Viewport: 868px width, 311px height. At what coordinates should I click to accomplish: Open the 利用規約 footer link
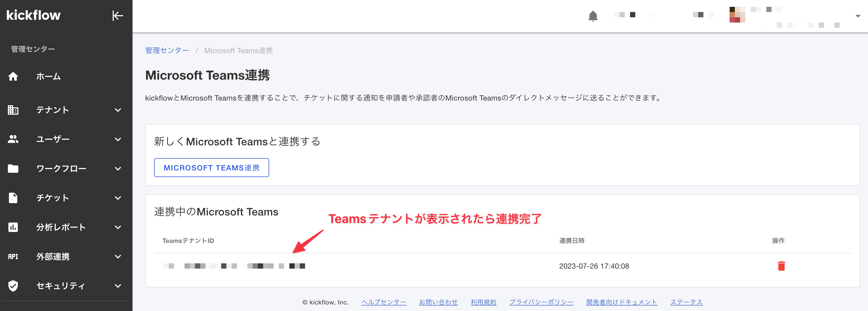(x=484, y=302)
